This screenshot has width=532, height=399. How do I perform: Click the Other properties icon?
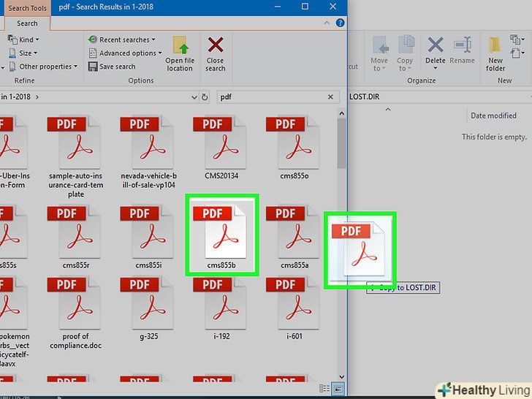tap(12, 66)
